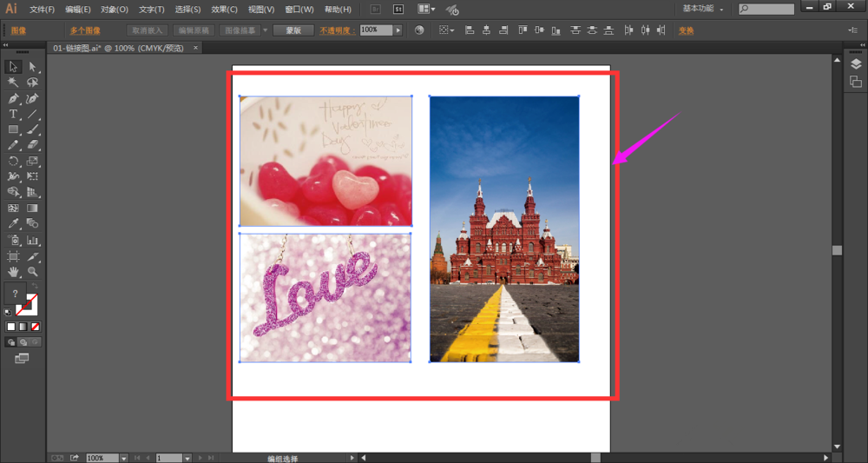Select the Hand tool
The image size is (868, 463).
tap(14, 271)
